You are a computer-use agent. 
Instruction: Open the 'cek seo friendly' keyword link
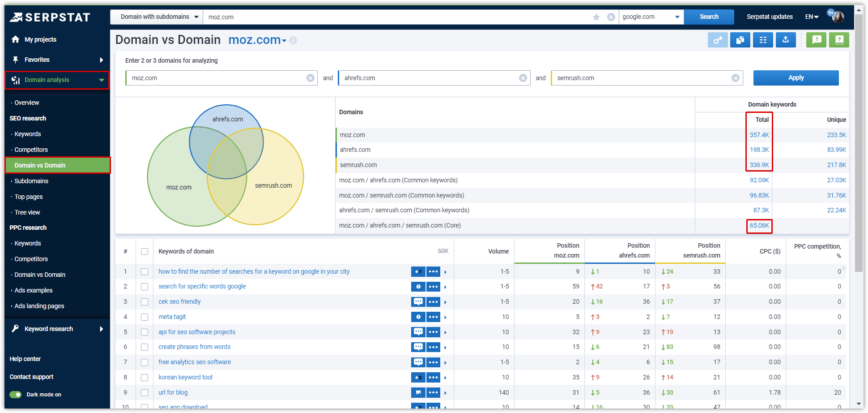pos(179,302)
